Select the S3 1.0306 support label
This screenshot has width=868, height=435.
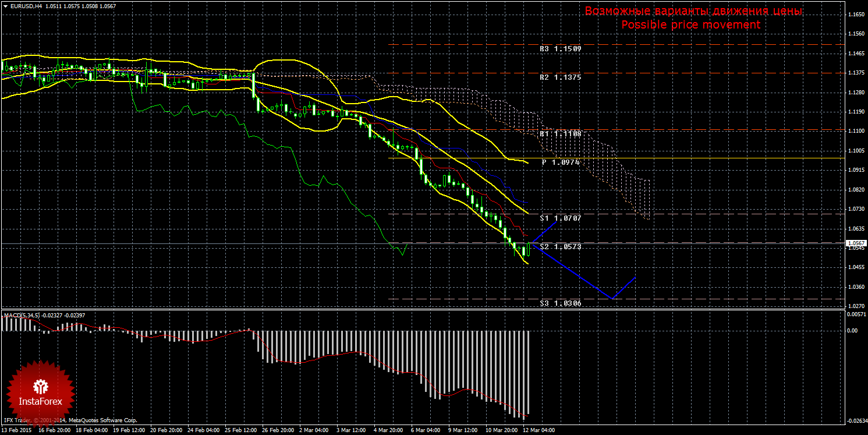(x=561, y=303)
